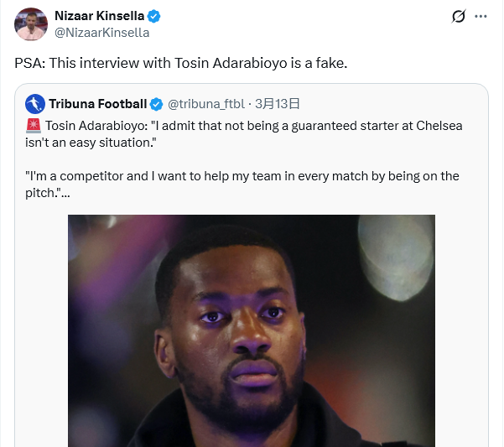Open Nizaar Kinsella's profile via display name
This screenshot has height=447, width=504.
pos(99,16)
